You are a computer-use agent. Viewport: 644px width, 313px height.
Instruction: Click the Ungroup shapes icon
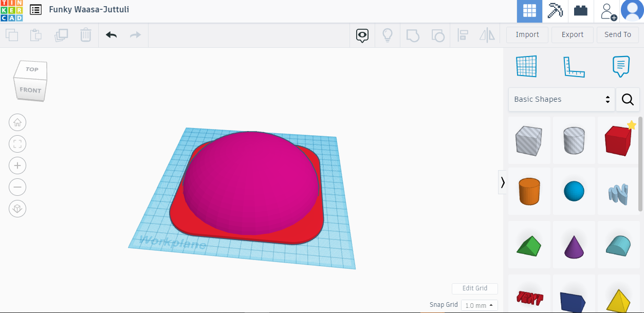tap(437, 35)
